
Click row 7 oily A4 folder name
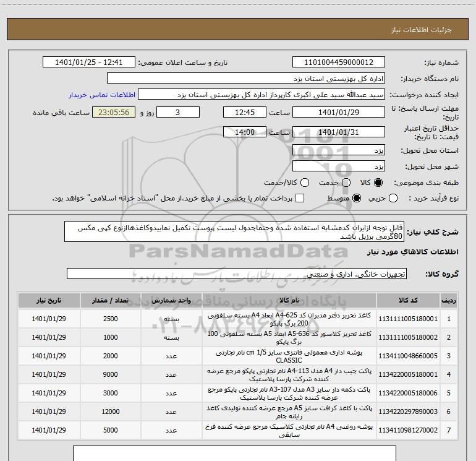click(x=289, y=430)
